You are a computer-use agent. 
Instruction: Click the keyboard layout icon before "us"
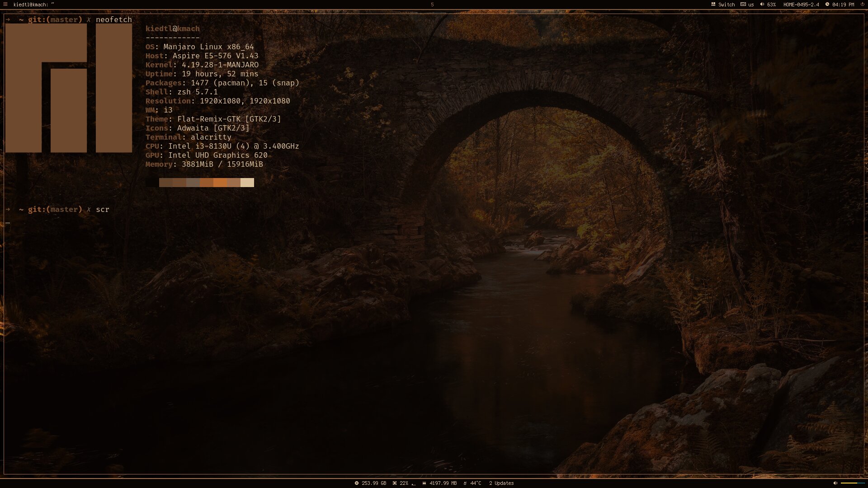coord(743,4)
